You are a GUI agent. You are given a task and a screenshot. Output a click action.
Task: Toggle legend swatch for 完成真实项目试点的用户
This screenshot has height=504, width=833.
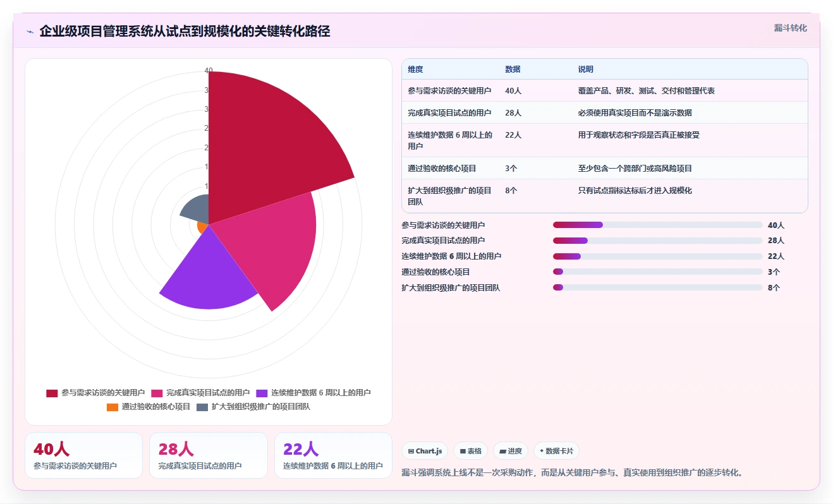coord(157,393)
